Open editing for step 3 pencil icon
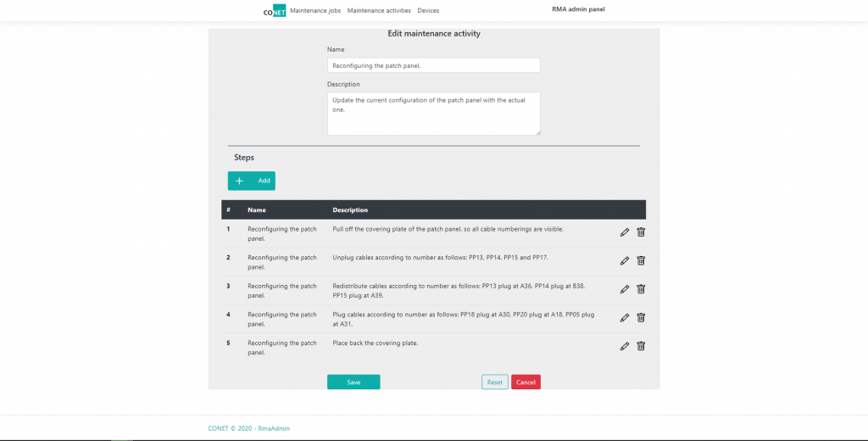Screen dimensions: 868x441 click(x=625, y=289)
